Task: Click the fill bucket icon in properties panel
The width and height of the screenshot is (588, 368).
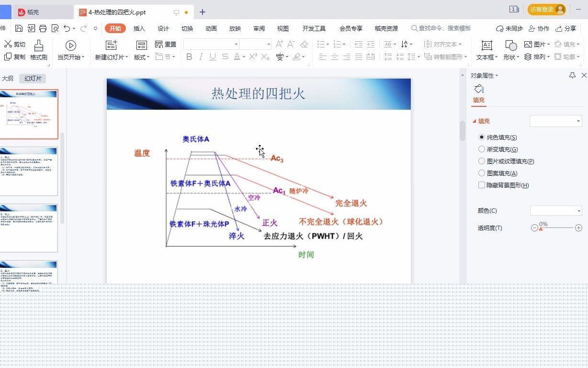Action: pyautogui.click(x=479, y=89)
